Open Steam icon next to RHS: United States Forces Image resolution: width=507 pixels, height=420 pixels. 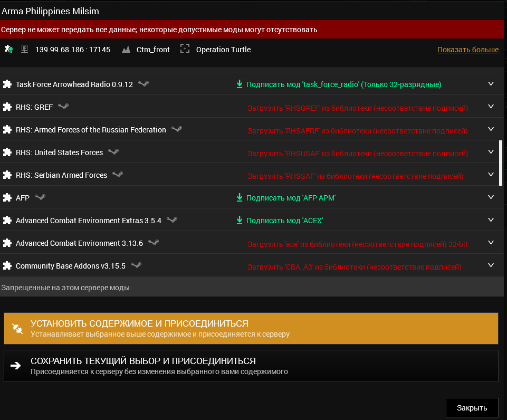pyautogui.click(x=113, y=151)
